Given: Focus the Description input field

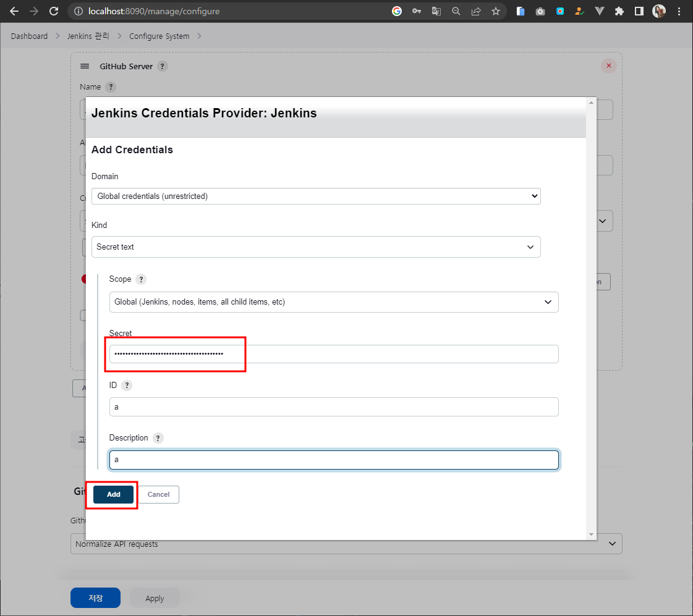Looking at the screenshot, I should point(334,460).
